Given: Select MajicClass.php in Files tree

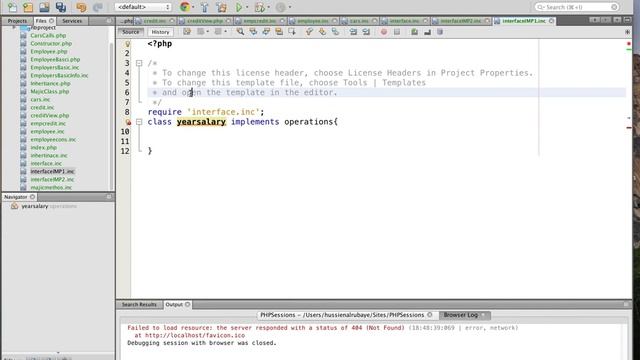Looking at the screenshot, I should click(x=49, y=91).
